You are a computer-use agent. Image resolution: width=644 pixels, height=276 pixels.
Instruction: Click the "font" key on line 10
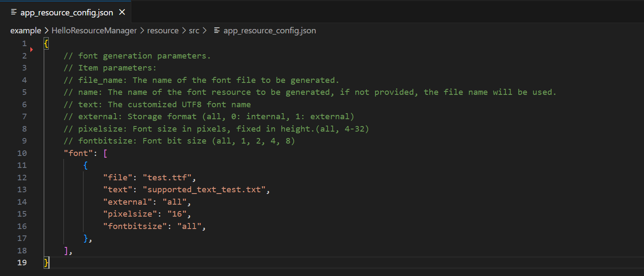coord(78,153)
